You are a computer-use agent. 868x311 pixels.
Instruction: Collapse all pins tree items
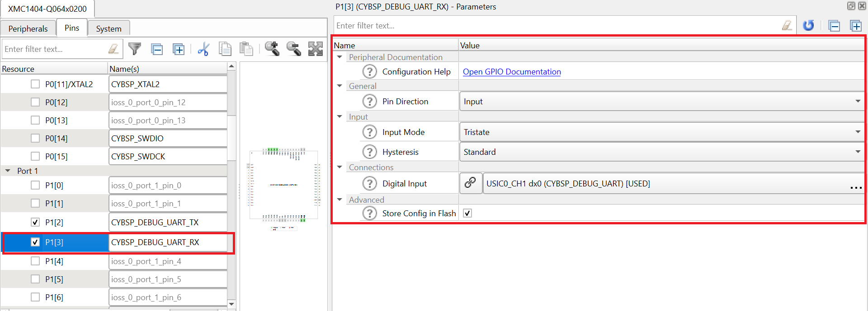coord(157,49)
